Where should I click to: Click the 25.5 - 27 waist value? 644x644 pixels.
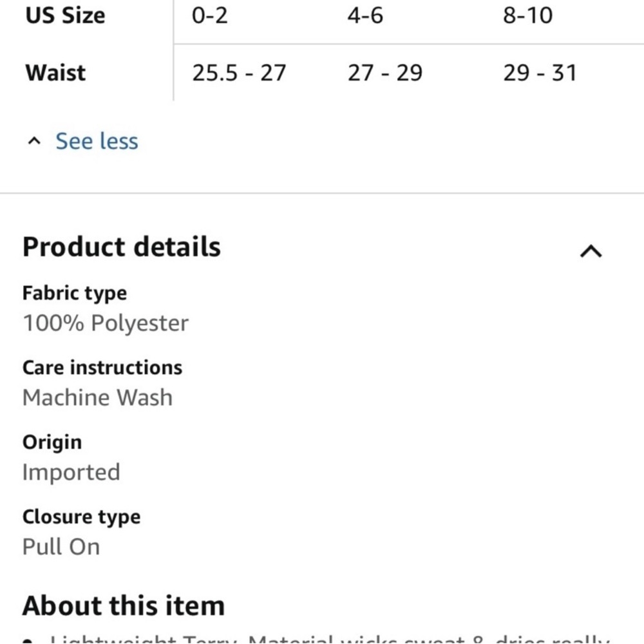[x=239, y=73]
